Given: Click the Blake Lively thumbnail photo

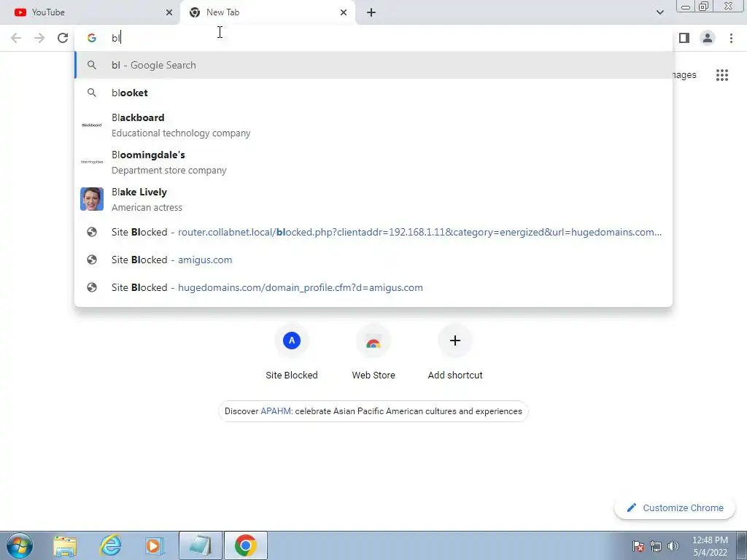Looking at the screenshot, I should coord(92,199).
